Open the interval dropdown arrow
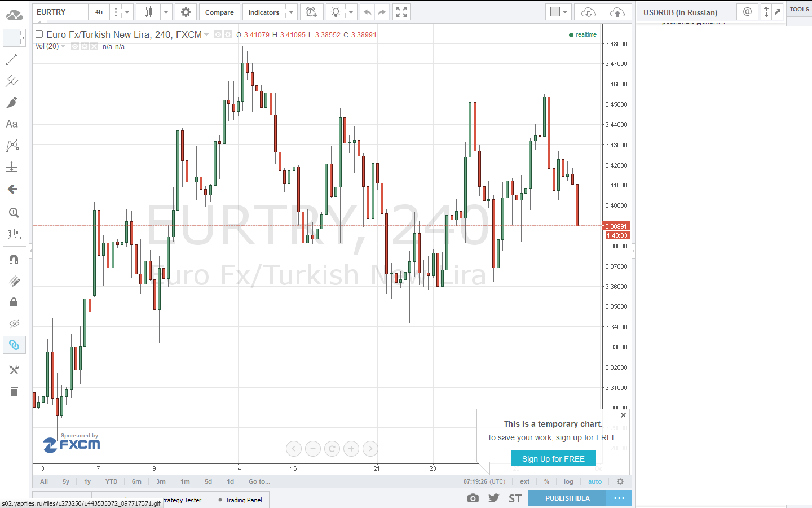 tap(127, 12)
